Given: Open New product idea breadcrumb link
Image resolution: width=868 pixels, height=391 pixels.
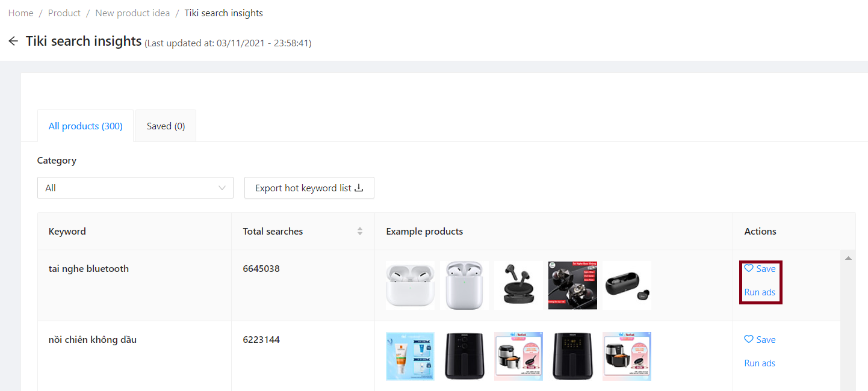Looking at the screenshot, I should click(132, 13).
